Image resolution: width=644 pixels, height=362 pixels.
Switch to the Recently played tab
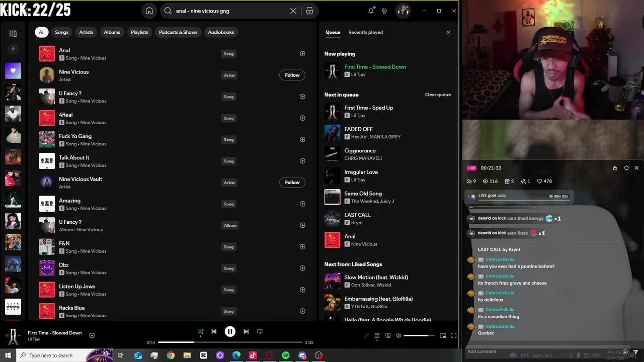pyautogui.click(x=366, y=32)
